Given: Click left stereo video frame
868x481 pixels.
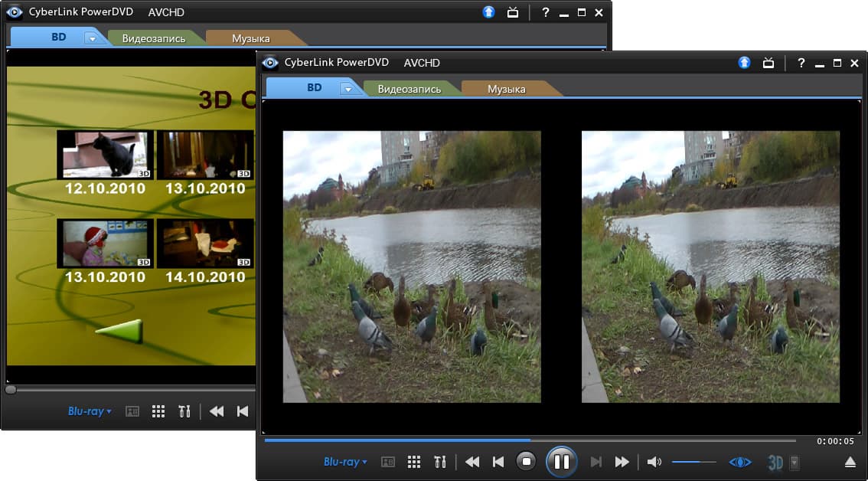Looking at the screenshot, I should coord(412,267).
